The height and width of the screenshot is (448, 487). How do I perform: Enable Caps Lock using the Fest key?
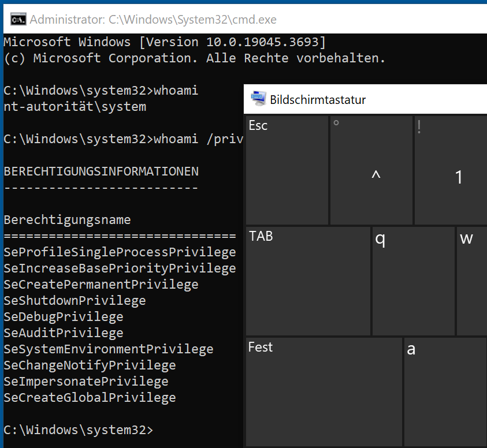(x=324, y=390)
